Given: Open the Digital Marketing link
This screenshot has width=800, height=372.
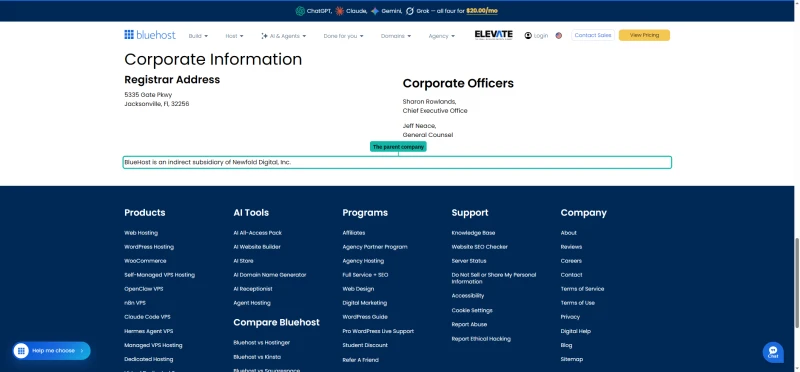Looking at the screenshot, I should pyautogui.click(x=365, y=303).
